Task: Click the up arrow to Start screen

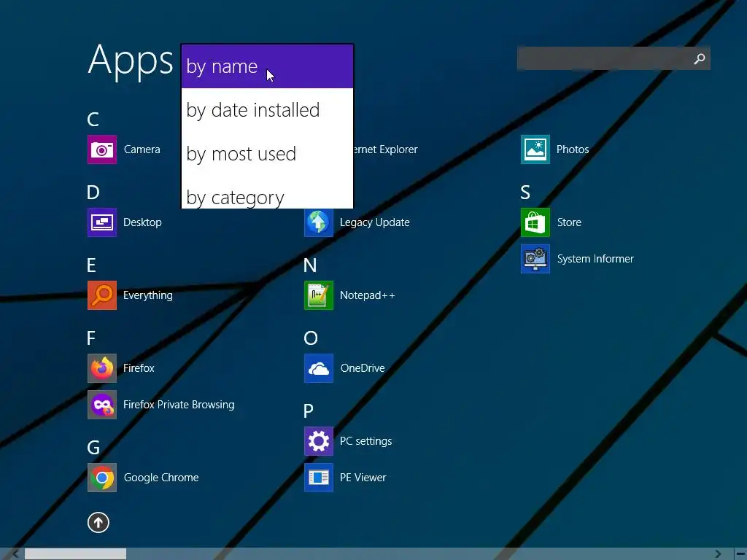Action: (x=98, y=522)
